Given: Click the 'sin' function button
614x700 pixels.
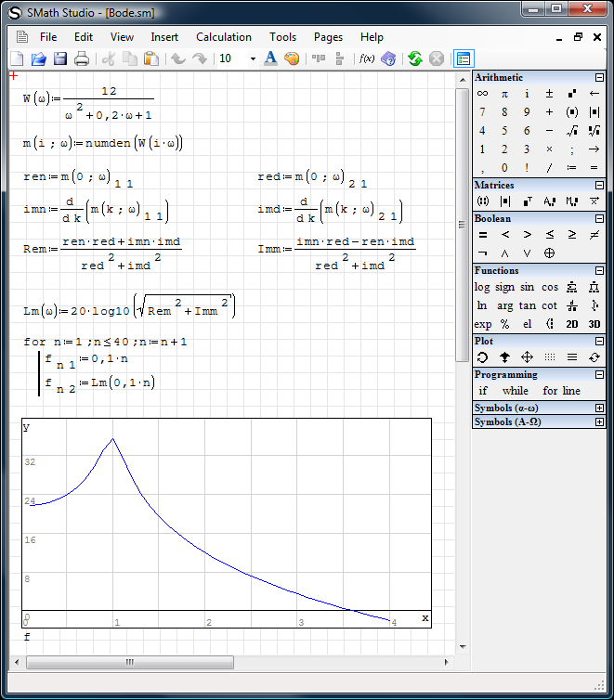Looking at the screenshot, I should click(528, 288).
